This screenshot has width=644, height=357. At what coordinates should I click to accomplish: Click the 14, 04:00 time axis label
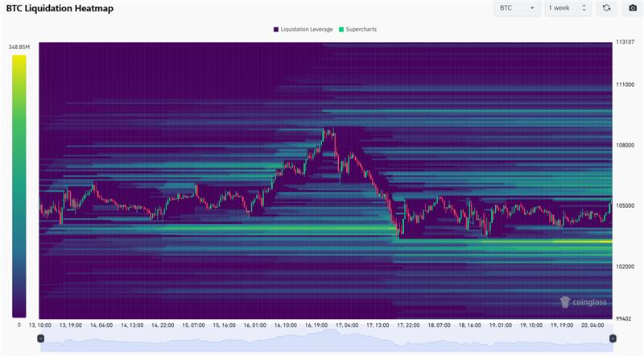coord(101,326)
